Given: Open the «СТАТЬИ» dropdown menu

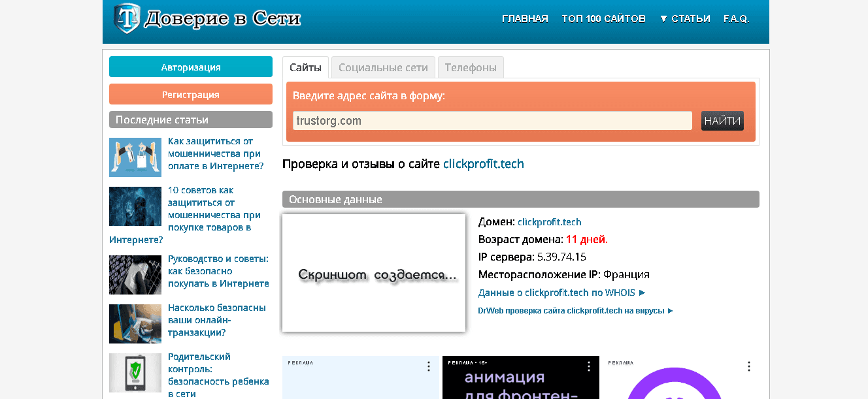Looking at the screenshot, I should (x=685, y=18).
